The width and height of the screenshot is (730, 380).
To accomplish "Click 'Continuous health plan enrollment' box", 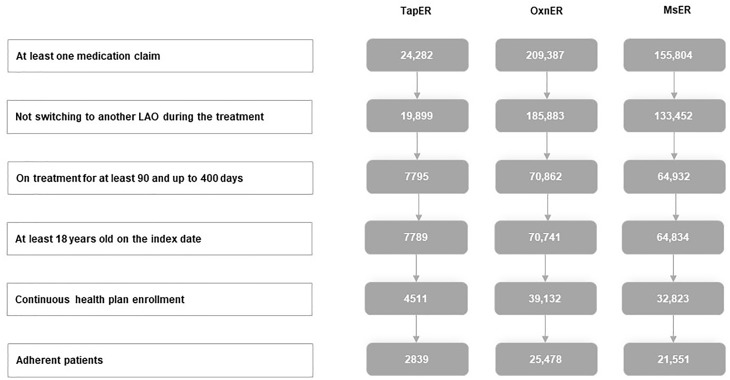I will [160, 299].
